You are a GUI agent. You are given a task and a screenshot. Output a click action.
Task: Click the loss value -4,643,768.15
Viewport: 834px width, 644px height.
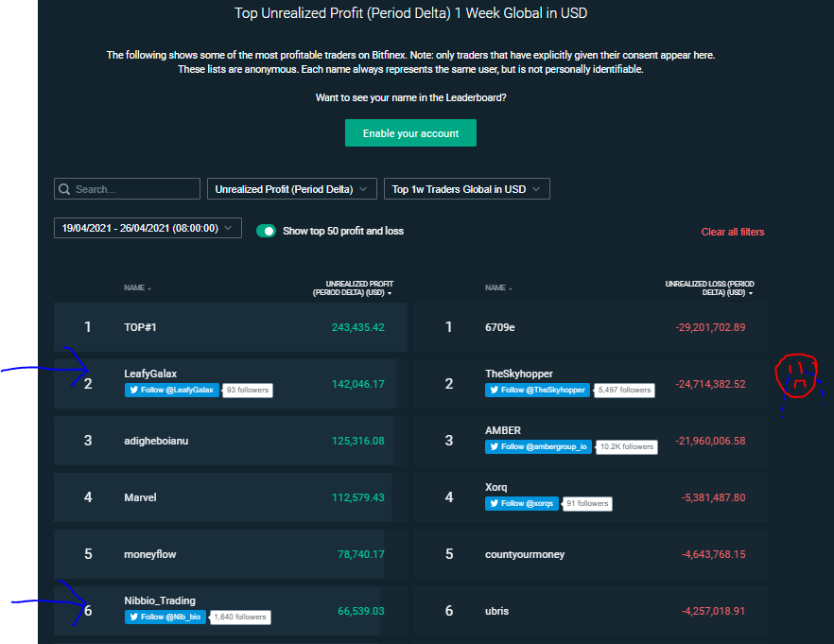click(714, 554)
